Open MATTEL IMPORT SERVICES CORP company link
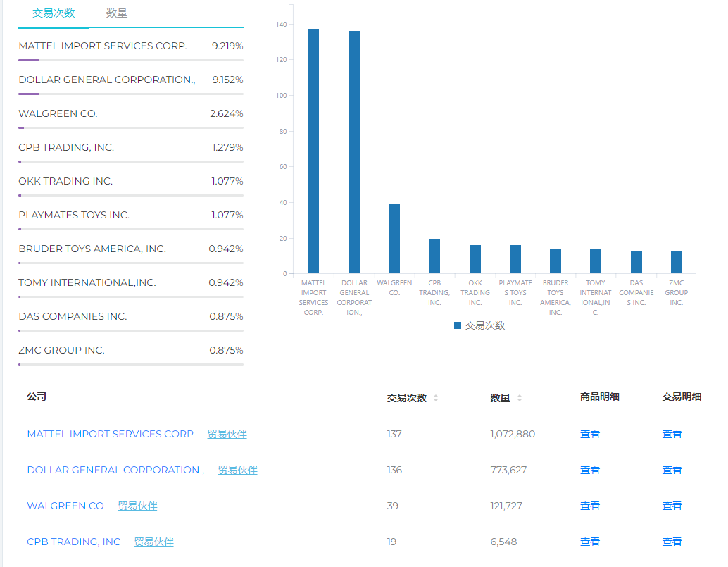The width and height of the screenshot is (728, 567). tap(110, 434)
